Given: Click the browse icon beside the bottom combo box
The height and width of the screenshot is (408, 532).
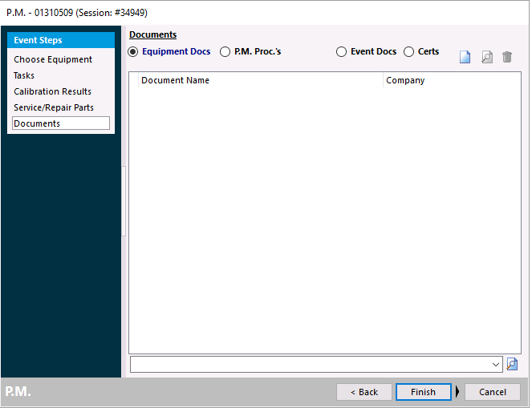Looking at the screenshot, I should (512, 364).
